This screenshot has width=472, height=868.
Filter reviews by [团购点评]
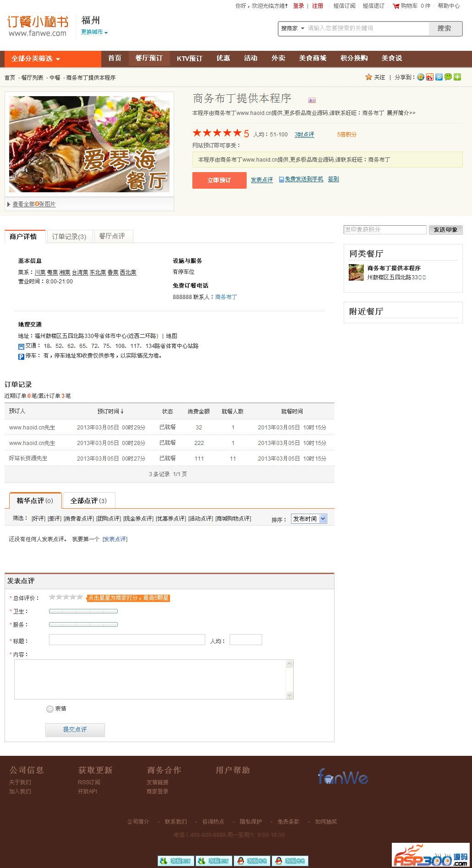click(108, 519)
